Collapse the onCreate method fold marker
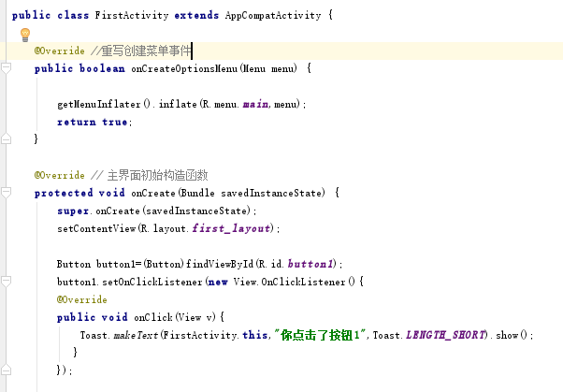The height and width of the screenshot is (392, 563). 7,193
